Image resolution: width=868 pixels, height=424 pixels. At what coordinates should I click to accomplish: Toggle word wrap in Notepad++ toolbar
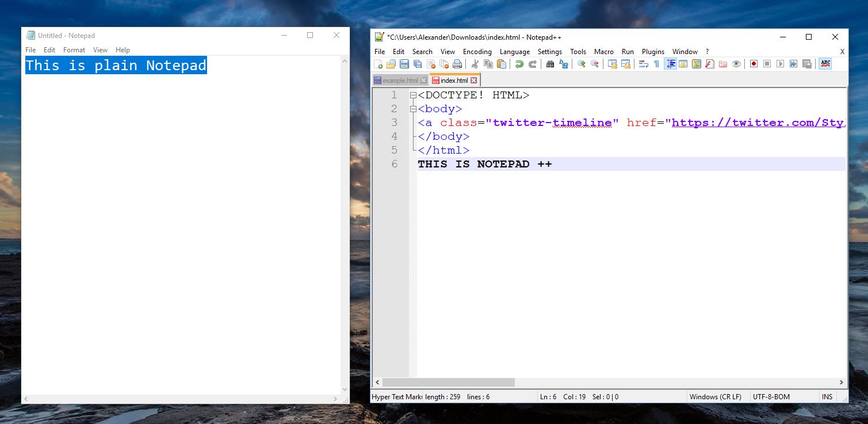pos(644,64)
